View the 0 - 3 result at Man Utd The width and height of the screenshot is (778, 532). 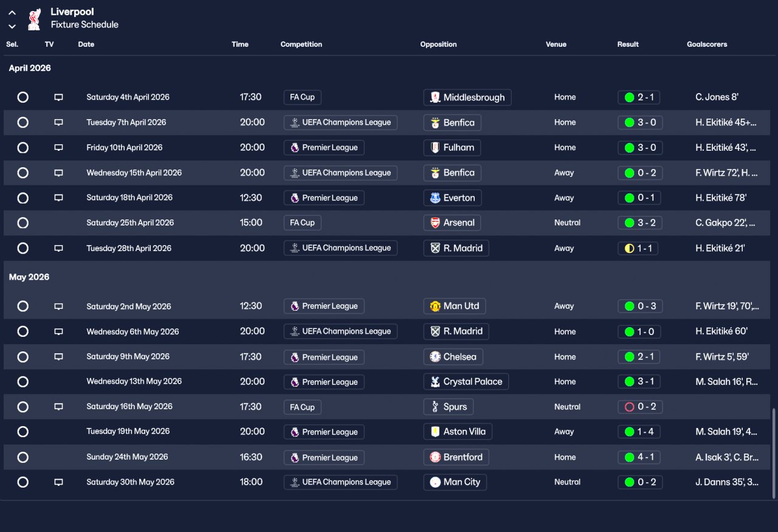tap(640, 306)
